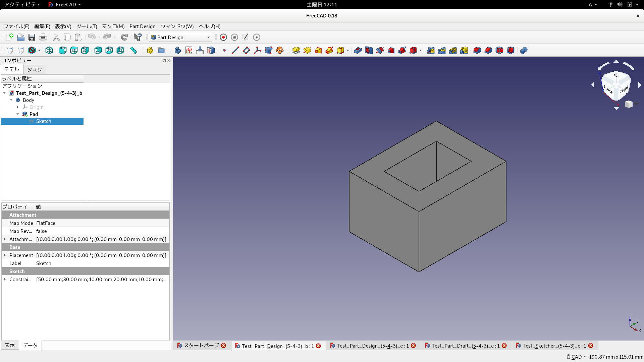Select the Pocket tool
The image size is (644, 362).
[x=358, y=50]
